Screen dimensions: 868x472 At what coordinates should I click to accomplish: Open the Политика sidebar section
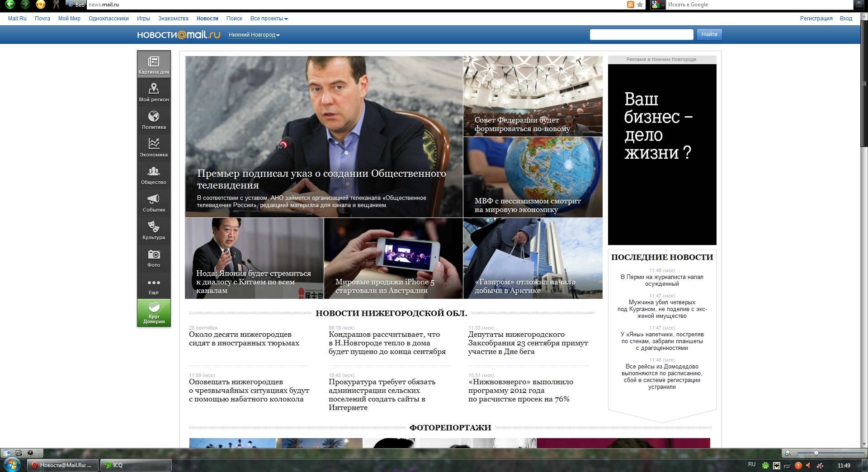[x=154, y=119]
